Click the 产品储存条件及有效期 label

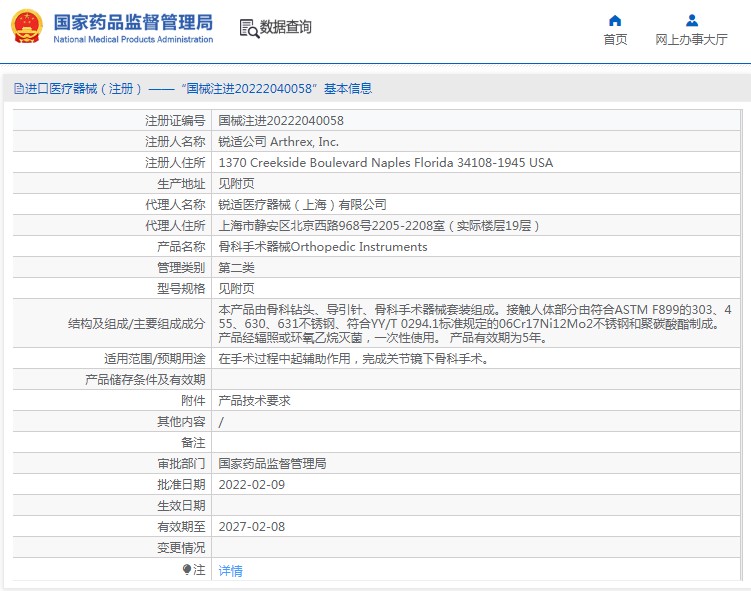[145, 380]
